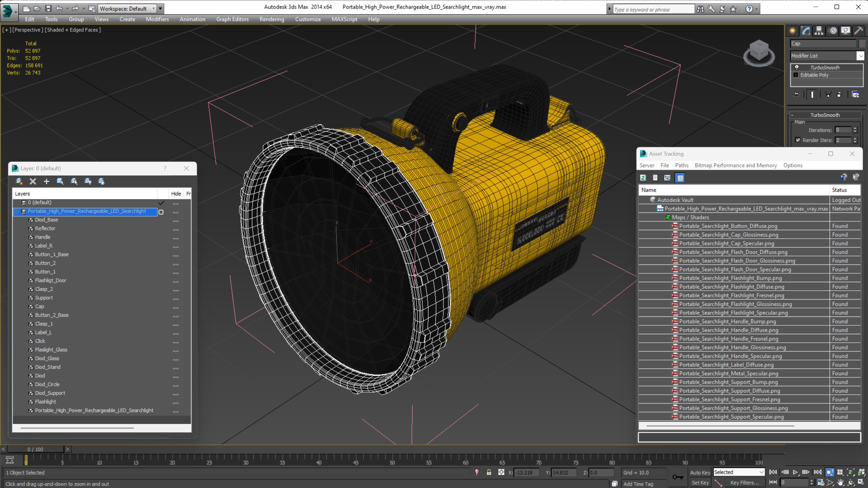
Task: Click the Search binoculars icon
Action: [700, 9]
